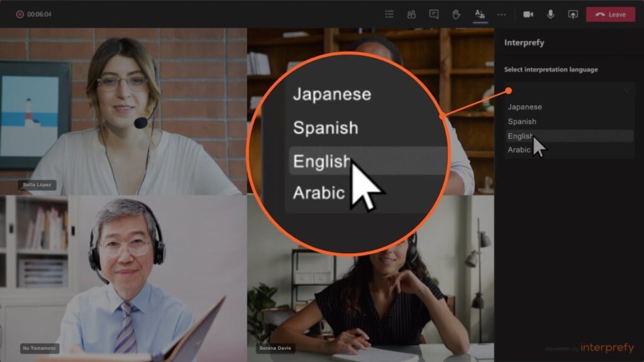Open the participants list icon

389,14
